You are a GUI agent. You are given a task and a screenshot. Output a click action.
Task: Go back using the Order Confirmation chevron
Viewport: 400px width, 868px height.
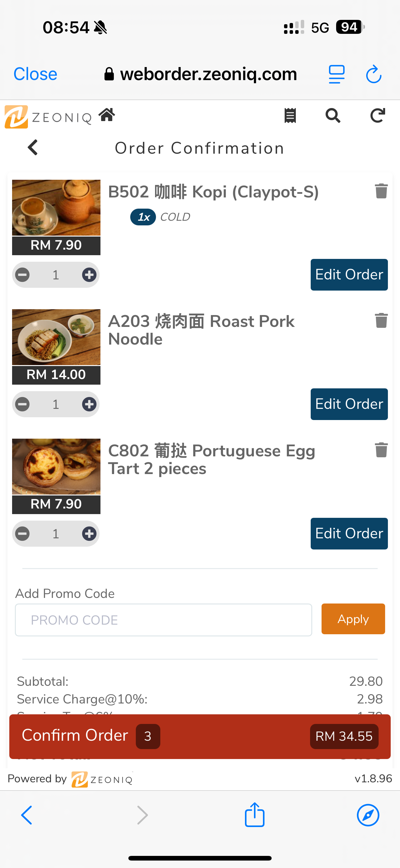[33, 147]
